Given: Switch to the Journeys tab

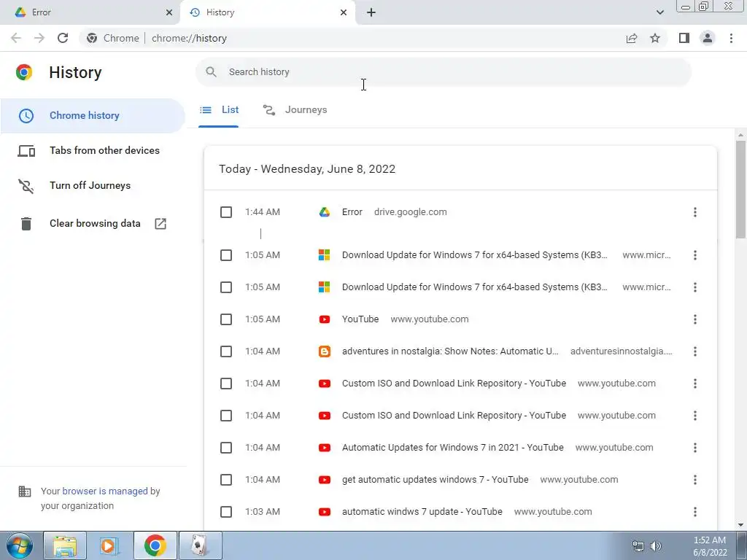Looking at the screenshot, I should tap(295, 110).
